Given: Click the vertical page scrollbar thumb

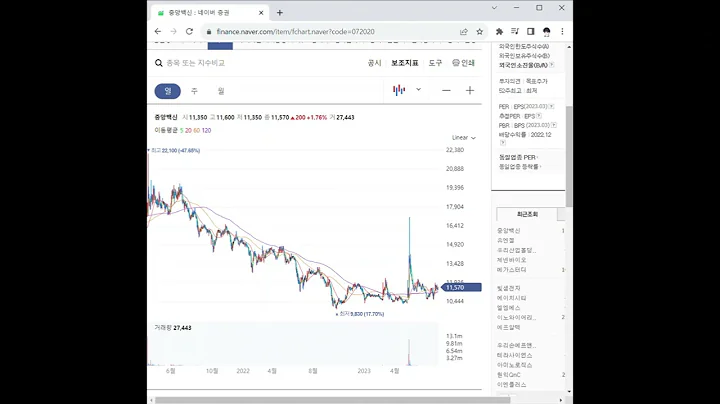Looking at the screenshot, I should [x=569, y=156].
